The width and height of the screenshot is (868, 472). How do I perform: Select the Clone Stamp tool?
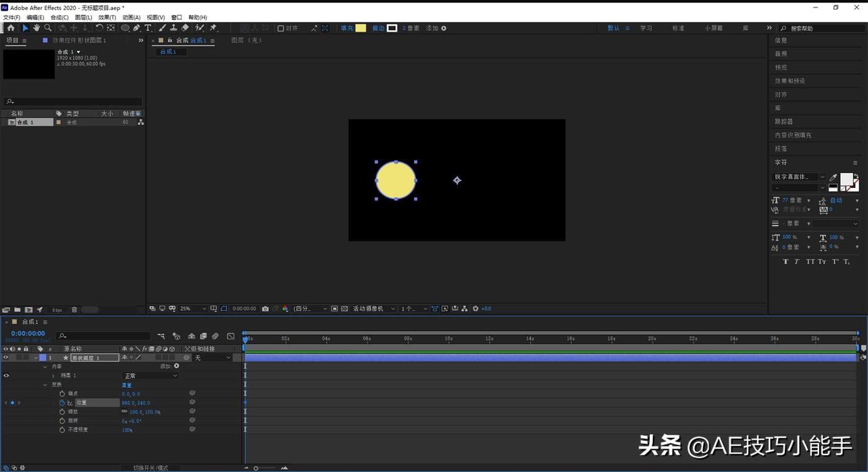[x=174, y=28]
